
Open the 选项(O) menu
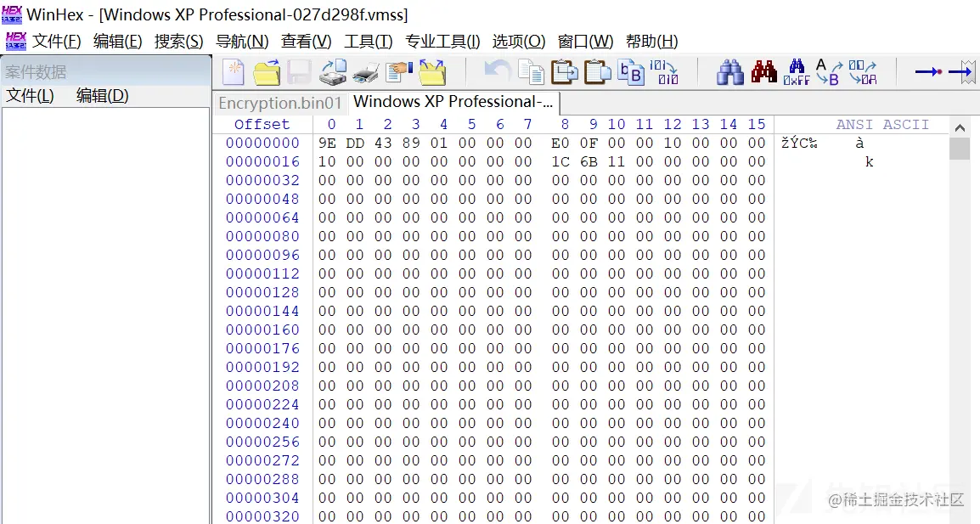click(x=519, y=42)
